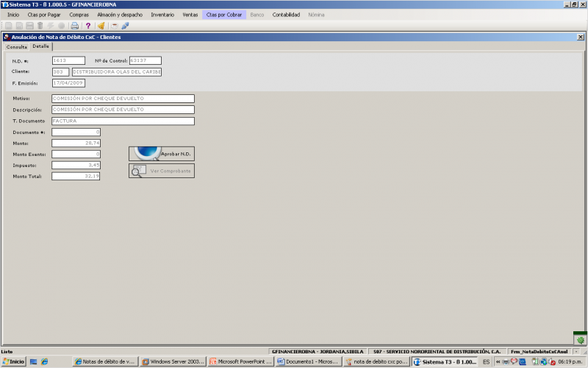
Task: Click the Descripción field
Action: click(123, 109)
